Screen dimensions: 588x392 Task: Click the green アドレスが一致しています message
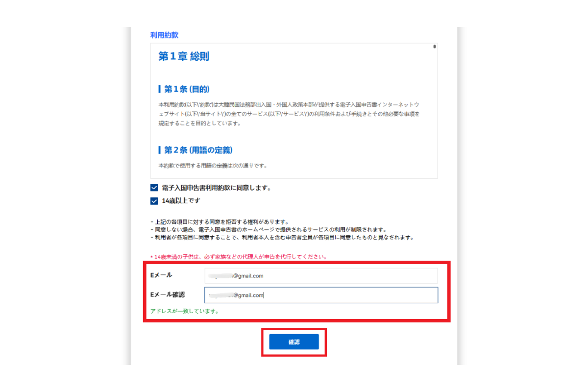[x=184, y=311]
